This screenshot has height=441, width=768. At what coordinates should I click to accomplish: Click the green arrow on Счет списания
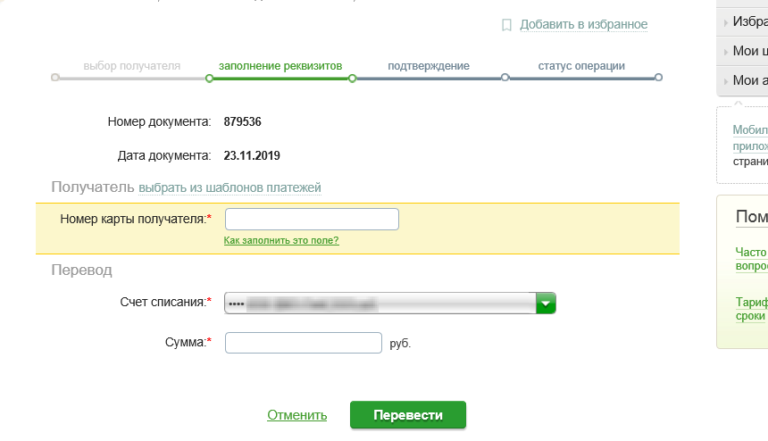pos(545,302)
